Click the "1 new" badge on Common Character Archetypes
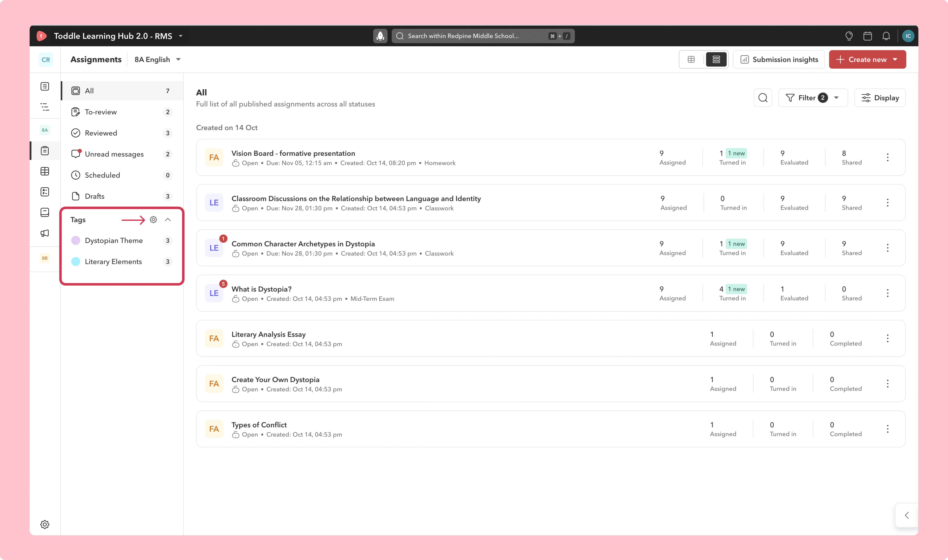 tap(736, 244)
